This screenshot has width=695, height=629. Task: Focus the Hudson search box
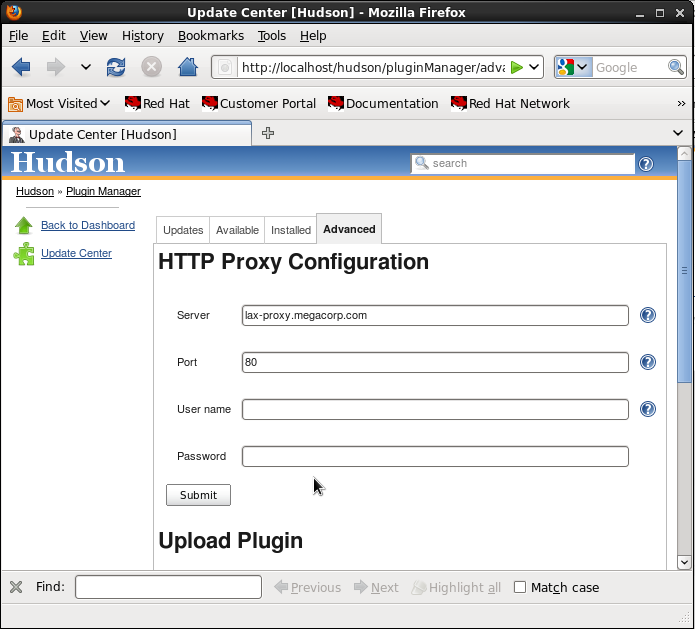click(523, 164)
